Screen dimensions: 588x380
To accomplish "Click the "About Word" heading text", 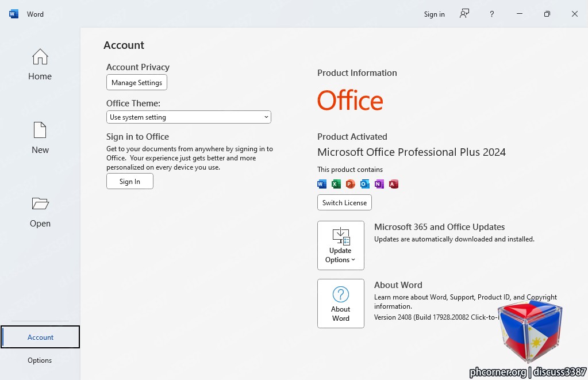I will pos(398,285).
